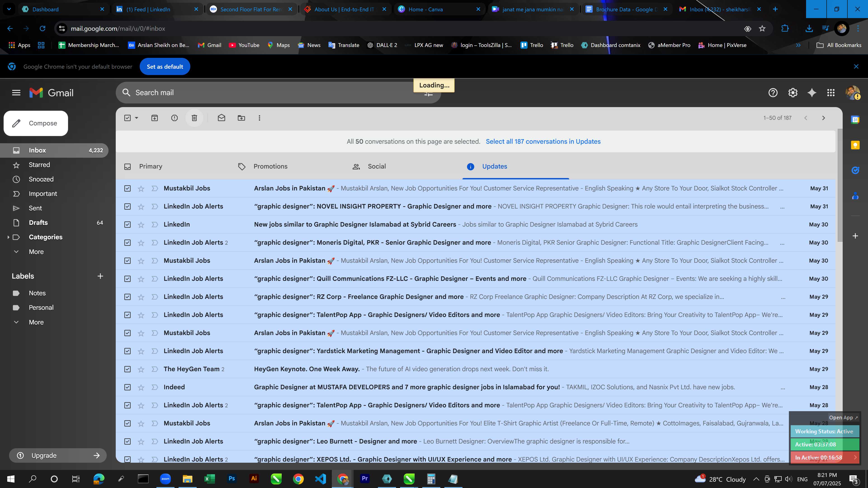
Task: Click the Compose button
Action: [36, 123]
